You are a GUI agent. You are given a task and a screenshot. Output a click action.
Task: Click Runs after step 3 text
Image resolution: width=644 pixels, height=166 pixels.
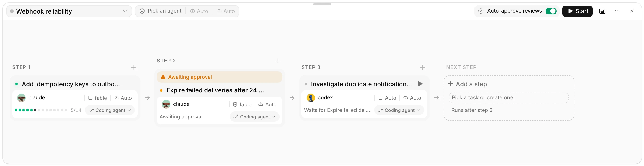click(x=472, y=110)
